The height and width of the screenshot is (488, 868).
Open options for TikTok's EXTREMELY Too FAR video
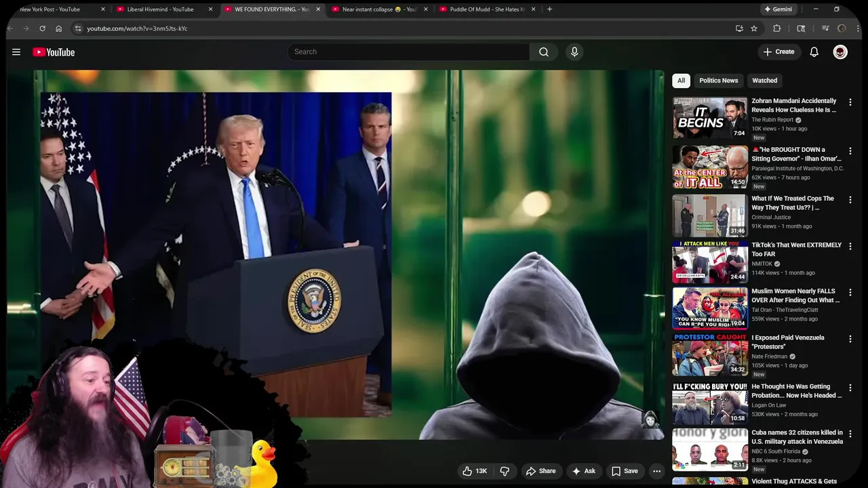click(x=850, y=247)
